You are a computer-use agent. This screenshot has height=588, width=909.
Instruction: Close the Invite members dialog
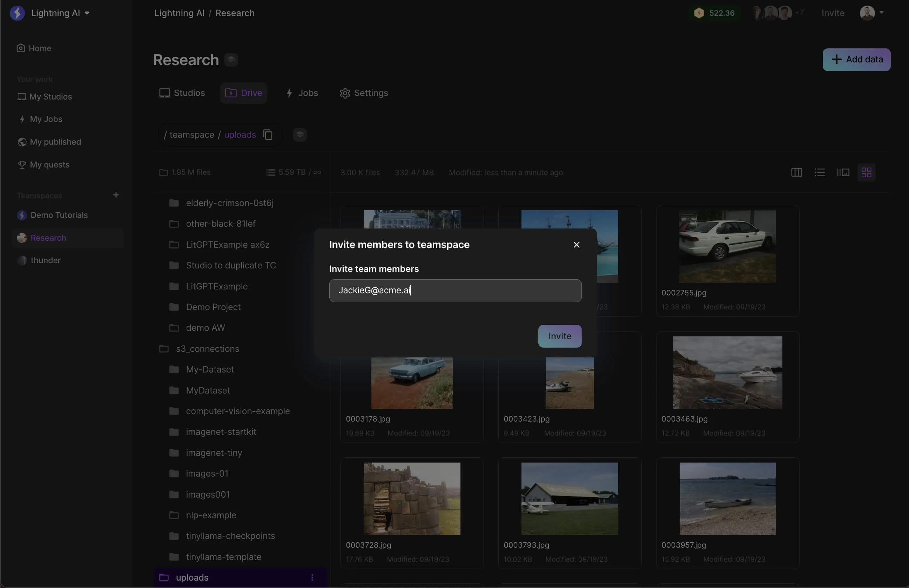click(576, 245)
